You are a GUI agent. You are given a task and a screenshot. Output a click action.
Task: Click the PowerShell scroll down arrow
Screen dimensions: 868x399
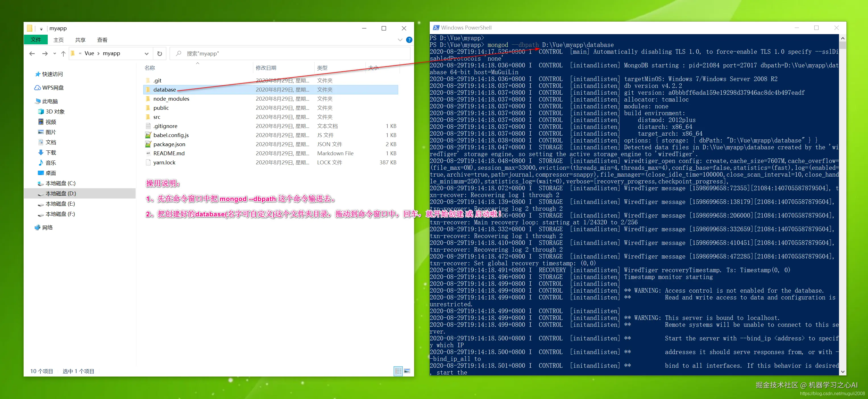coord(843,372)
